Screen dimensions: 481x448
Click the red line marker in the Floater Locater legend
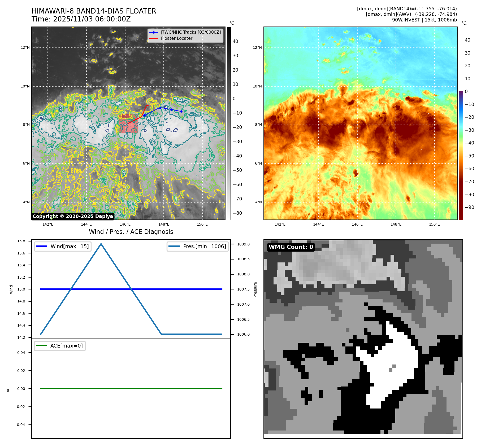154,38
